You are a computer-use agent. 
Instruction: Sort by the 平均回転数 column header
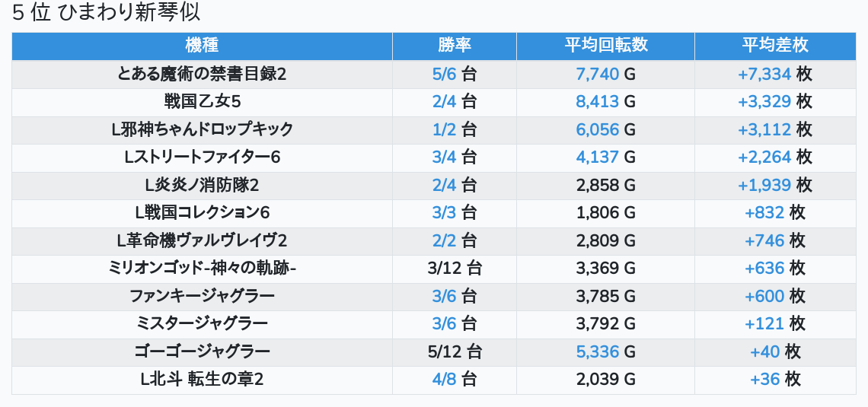[605, 46]
